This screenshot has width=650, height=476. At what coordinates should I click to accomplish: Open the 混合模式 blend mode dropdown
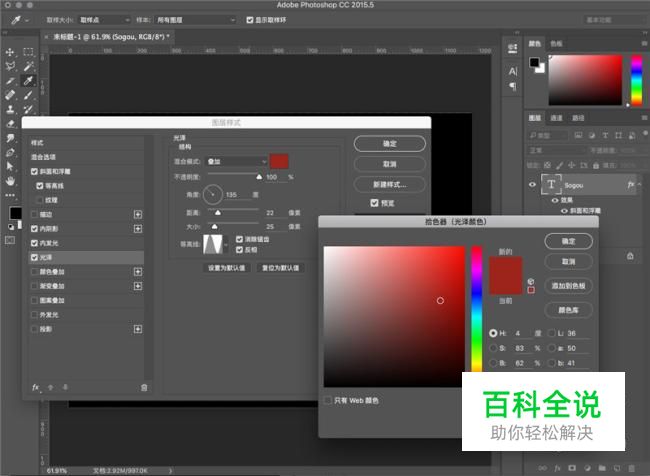pos(237,161)
